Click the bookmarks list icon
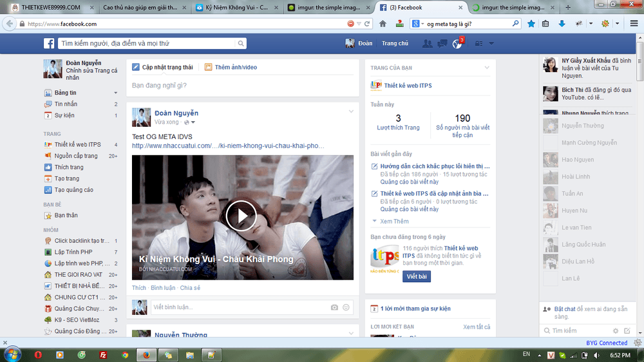The height and width of the screenshot is (362, 644). point(545,24)
